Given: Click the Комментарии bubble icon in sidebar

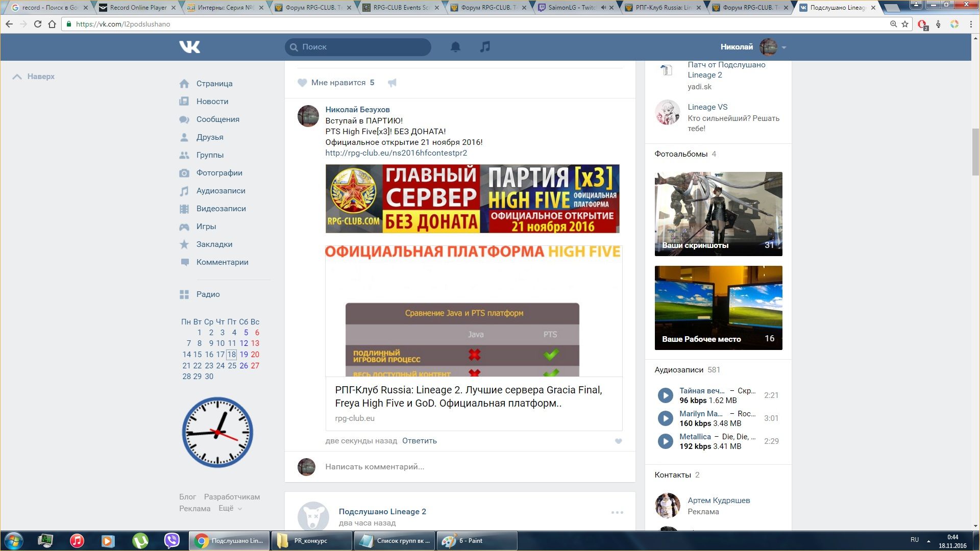Looking at the screenshot, I should tap(184, 262).
